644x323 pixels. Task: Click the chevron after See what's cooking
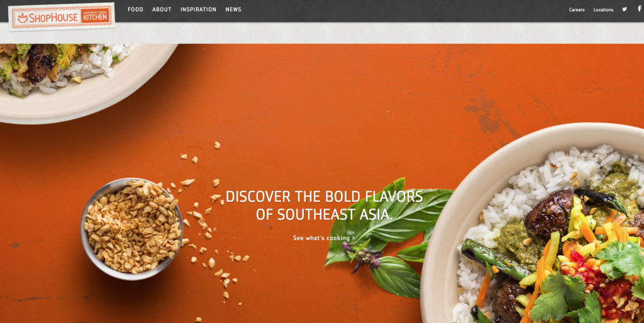[x=353, y=238]
